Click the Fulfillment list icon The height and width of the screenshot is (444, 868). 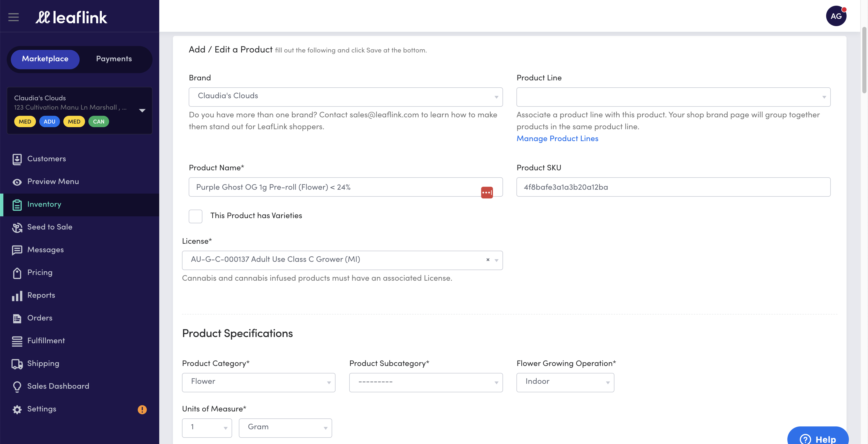click(x=17, y=341)
